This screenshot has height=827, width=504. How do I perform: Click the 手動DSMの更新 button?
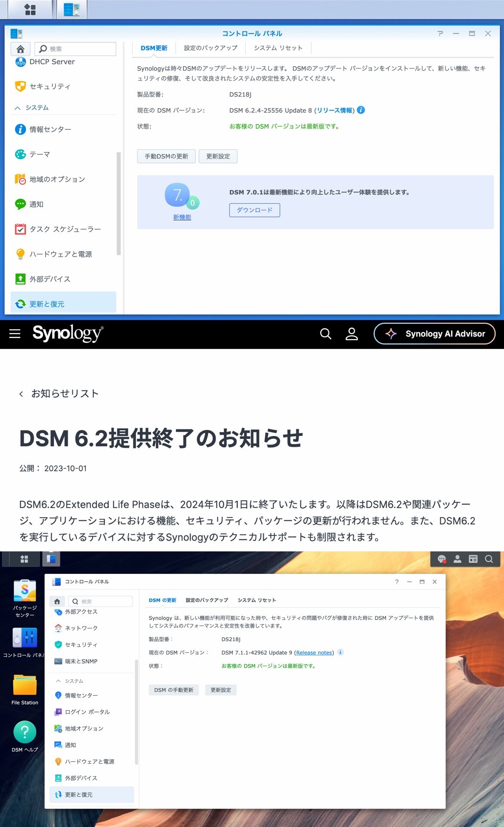click(x=166, y=156)
